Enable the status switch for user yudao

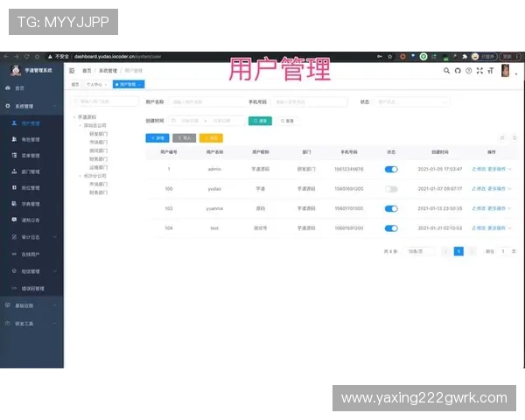(x=391, y=189)
